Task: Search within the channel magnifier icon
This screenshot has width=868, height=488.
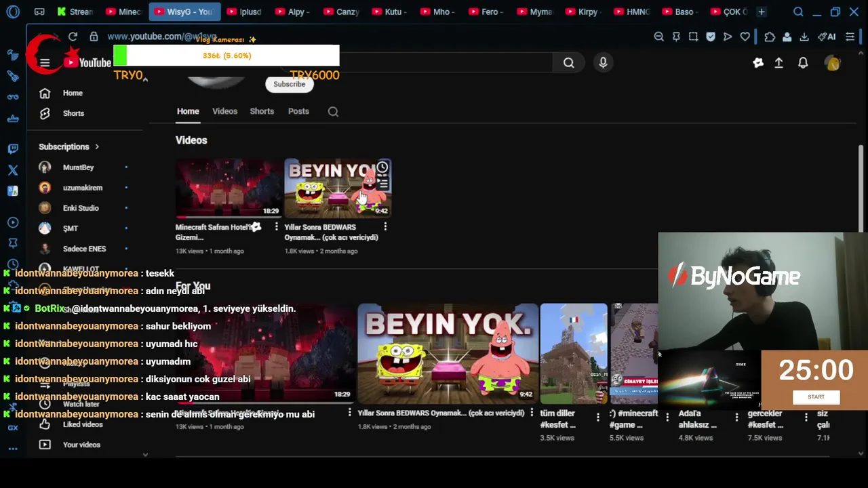Action: 333,112
